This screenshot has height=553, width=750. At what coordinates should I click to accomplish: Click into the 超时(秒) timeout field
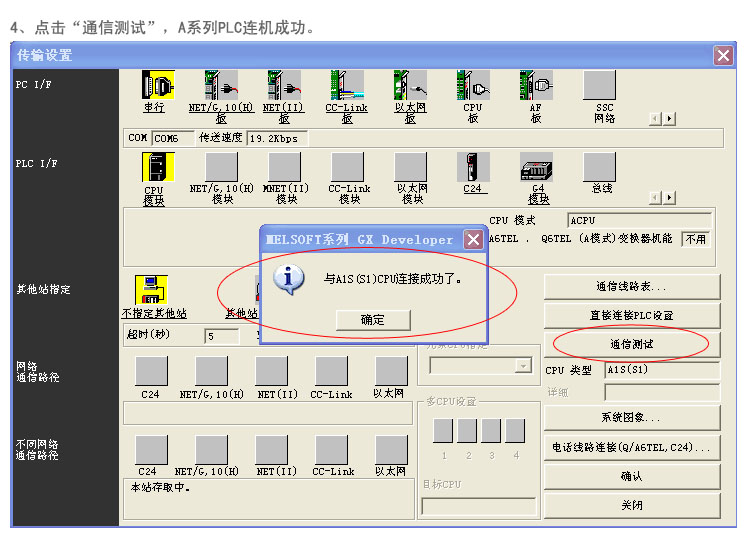coord(221,336)
